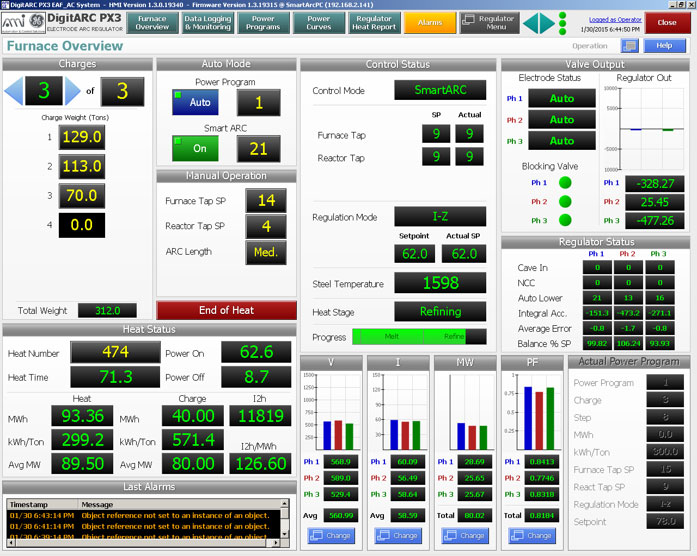Image resolution: width=697 pixels, height=556 pixels.
Task: Click Ph 2 blocking valve green indicator
Action: [x=565, y=201]
